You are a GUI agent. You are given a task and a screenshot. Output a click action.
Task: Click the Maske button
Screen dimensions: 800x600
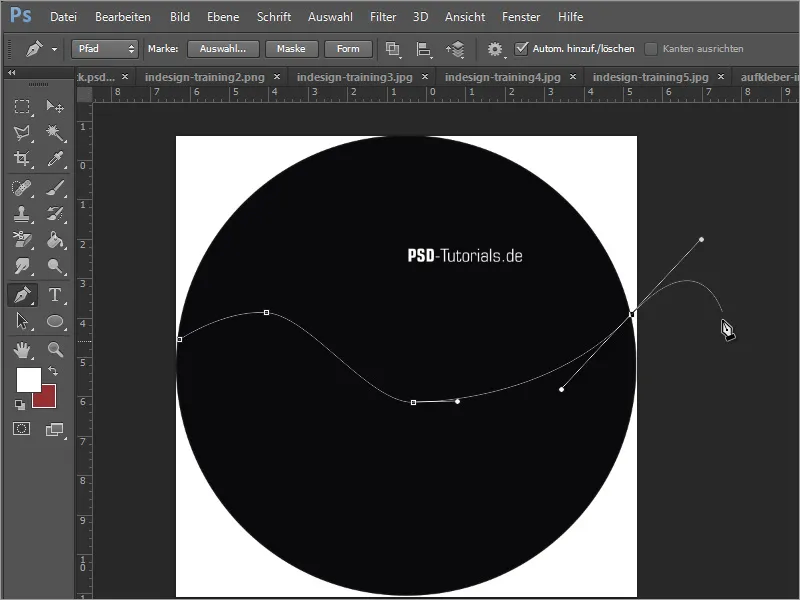[291, 49]
